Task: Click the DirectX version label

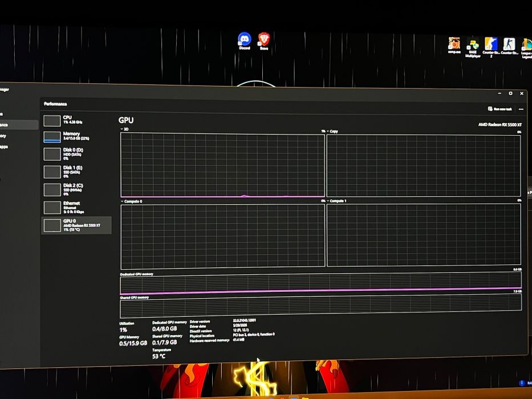Action: click(x=201, y=331)
